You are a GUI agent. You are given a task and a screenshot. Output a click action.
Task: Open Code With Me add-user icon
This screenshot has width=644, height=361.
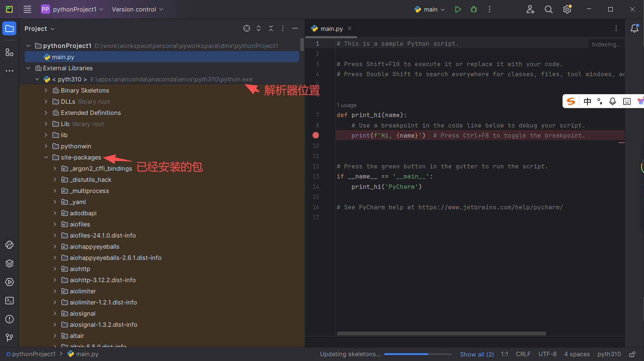(530, 9)
